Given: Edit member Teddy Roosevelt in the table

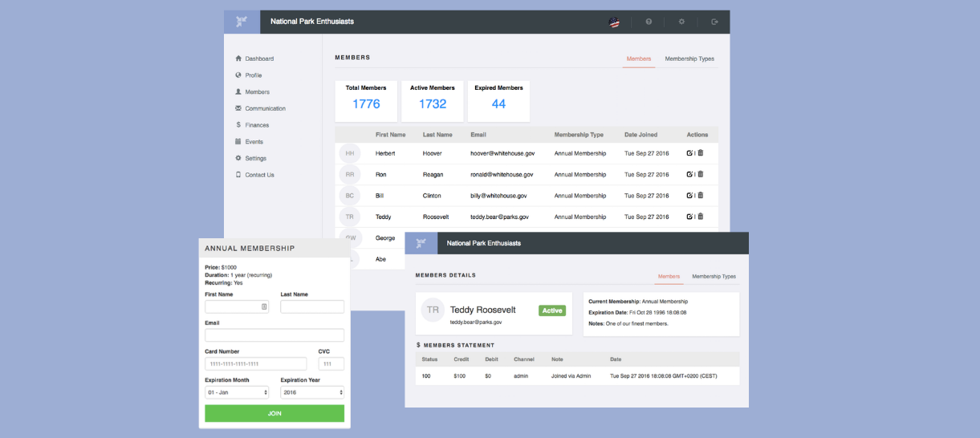Looking at the screenshot, I should point(689,217).
